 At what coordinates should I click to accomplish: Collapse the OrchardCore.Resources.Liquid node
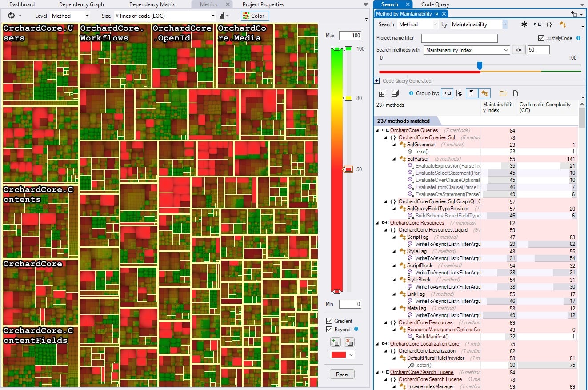click(x=386, y=230)
